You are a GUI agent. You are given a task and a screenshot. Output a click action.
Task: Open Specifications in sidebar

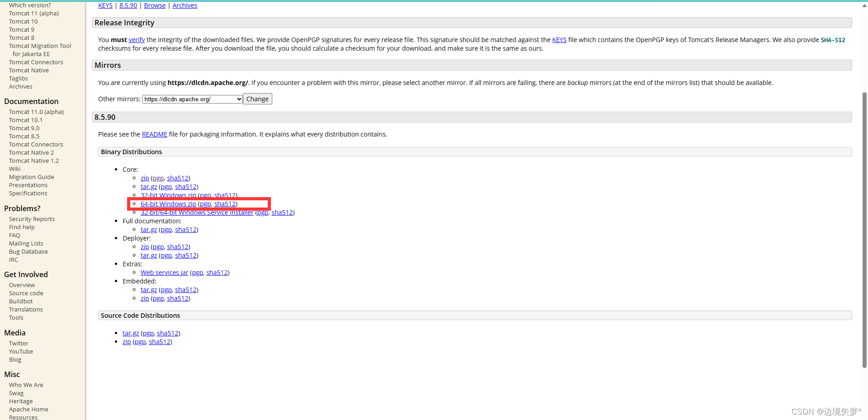[x=28, y=193]
